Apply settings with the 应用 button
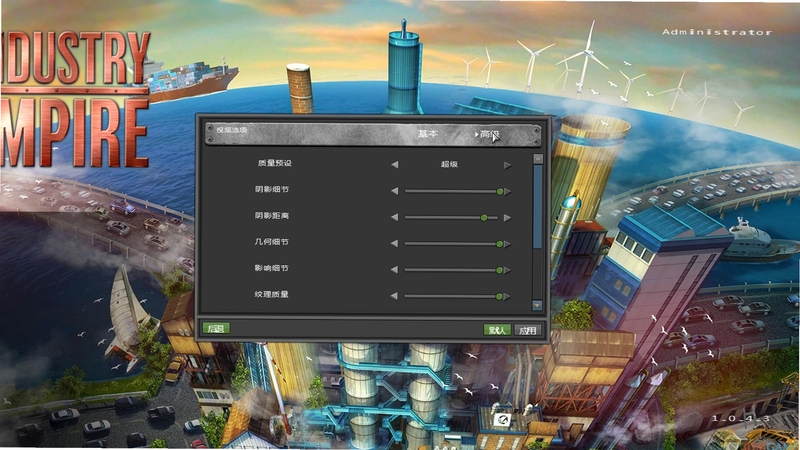Screen dimensions: 800x450 tap(527, 330)
